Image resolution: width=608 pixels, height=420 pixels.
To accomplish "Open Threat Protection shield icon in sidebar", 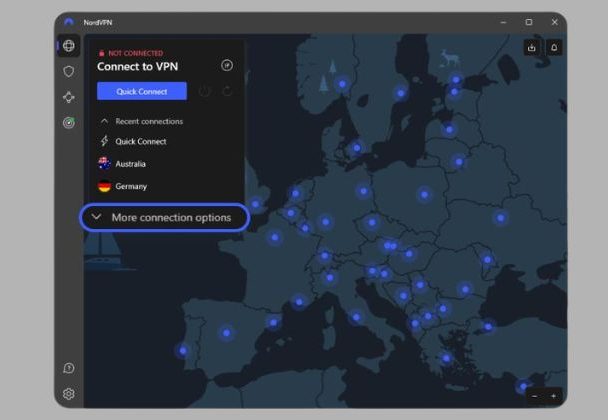I will [x=69, y=71].
